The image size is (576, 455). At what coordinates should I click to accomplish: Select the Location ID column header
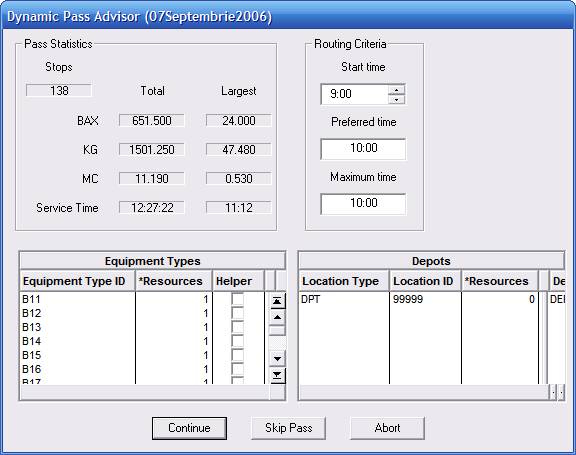tap(425, 281)
